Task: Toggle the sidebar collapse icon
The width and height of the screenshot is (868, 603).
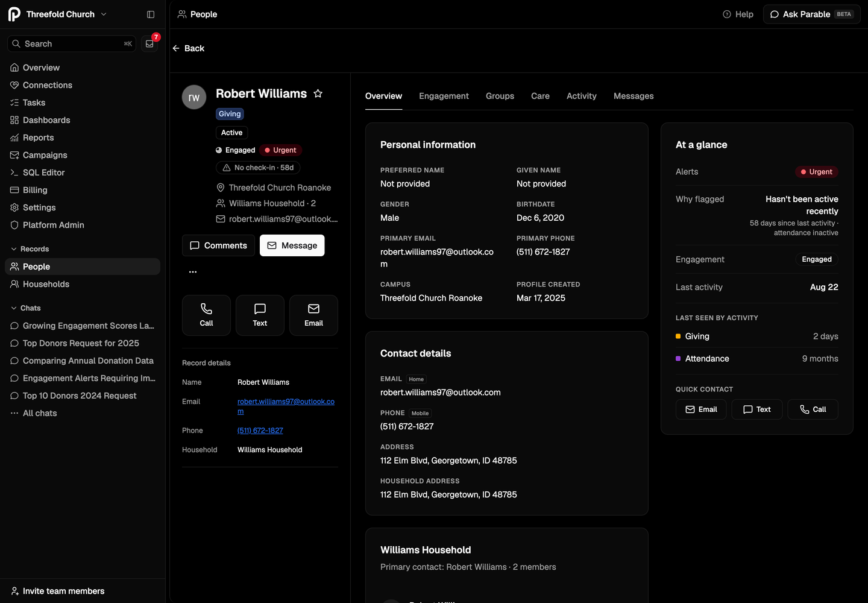Action: pos(151,14)
